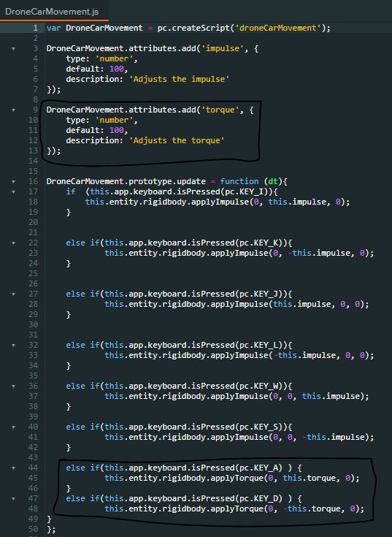Click the default value 100 on line 5
Image resolution: width=392 pixels, height=537 pixels.
116,69
